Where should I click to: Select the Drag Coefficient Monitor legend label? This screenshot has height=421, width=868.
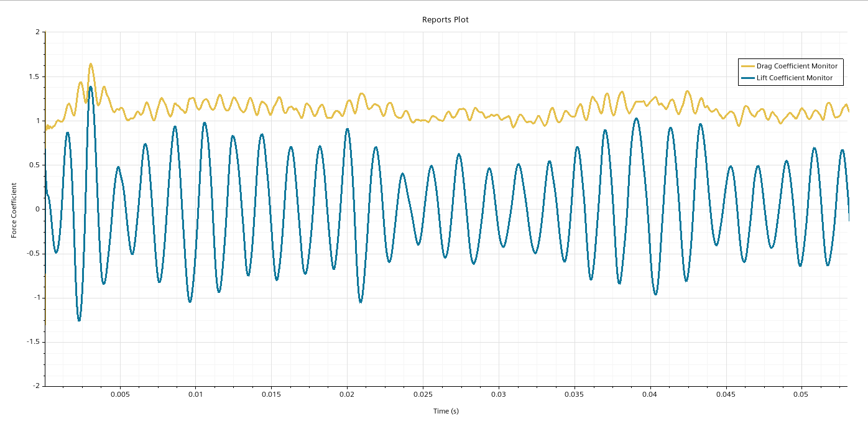click(x=796, y=66)
